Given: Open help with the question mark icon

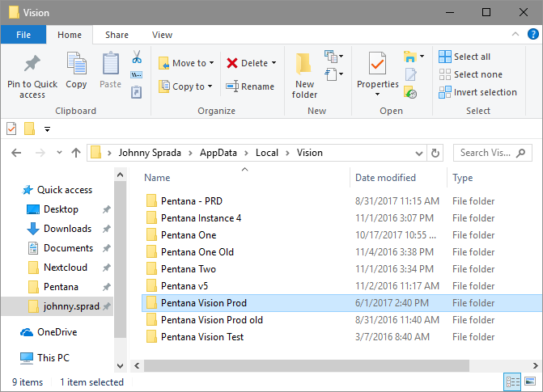Looking at the screenshot, I should pyautogui.click(x=532, y=34).
